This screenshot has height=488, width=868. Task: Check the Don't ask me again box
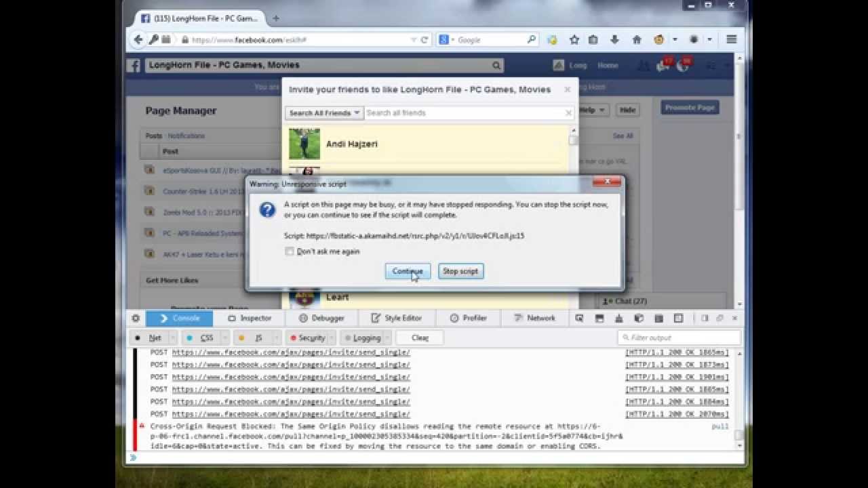pyautogui.click(x=290, y=251)
